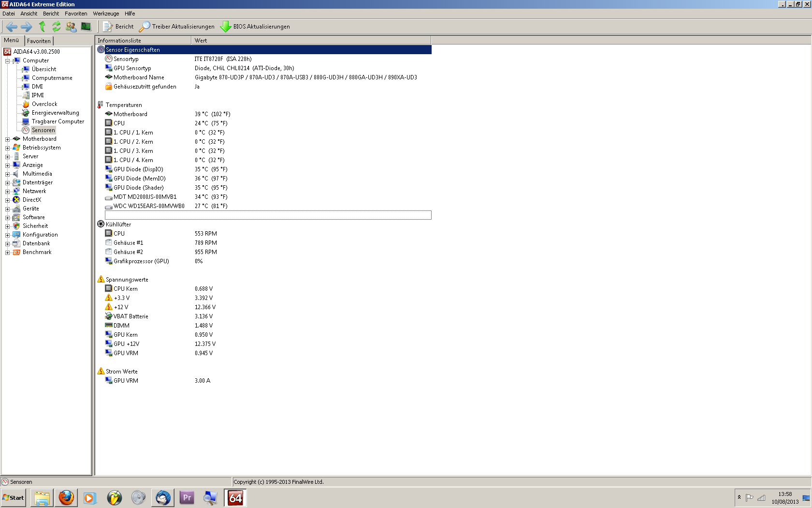This screenshot has height=508, width=812.
Task: Expand the Server tree node
Action: click(x=7, y=157)
